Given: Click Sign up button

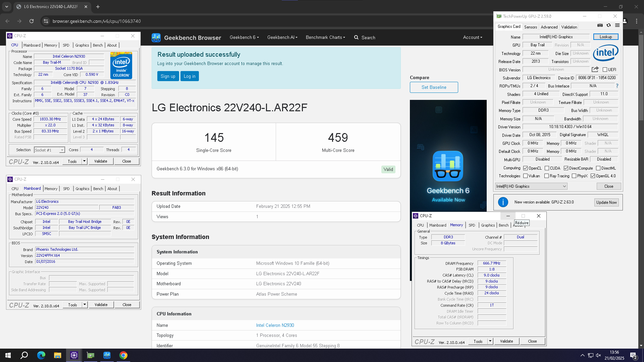Looking at the screenshot, I should click(168, 76).
